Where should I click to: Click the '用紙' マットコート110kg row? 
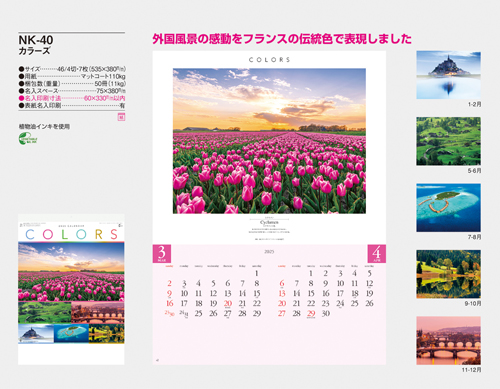(x=72, y=76)
